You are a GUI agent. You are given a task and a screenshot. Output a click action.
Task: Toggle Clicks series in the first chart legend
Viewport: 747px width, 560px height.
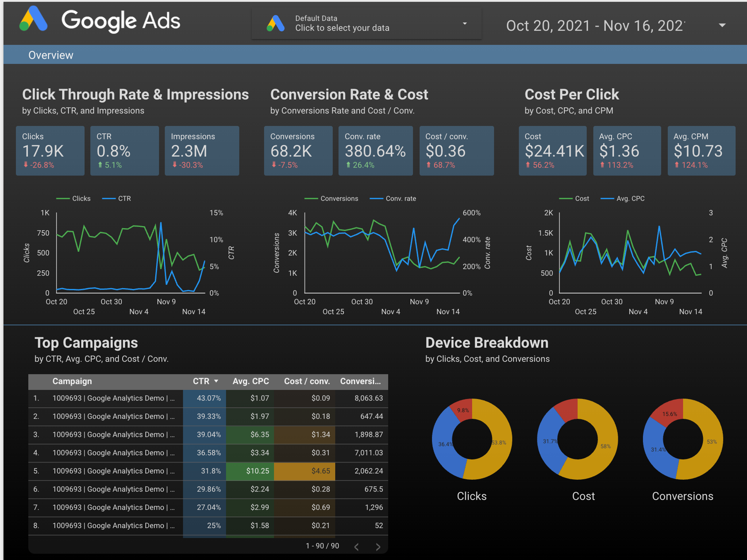click(74, 198)
